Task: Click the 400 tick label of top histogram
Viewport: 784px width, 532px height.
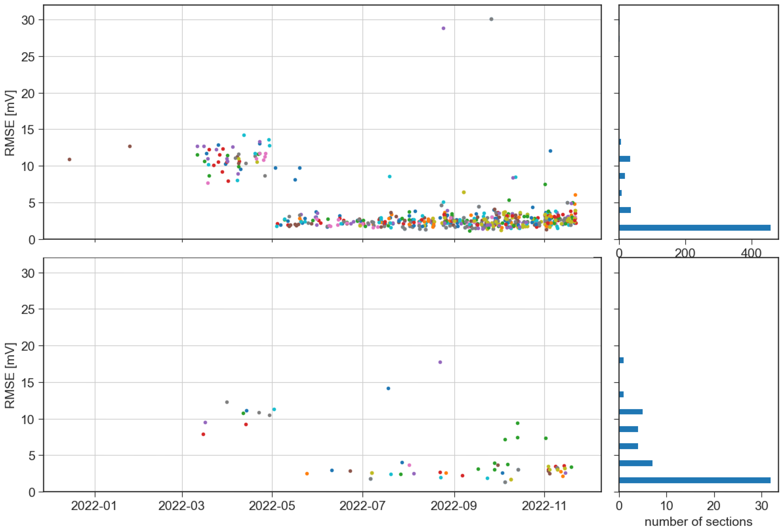Action: click(751, 253)
